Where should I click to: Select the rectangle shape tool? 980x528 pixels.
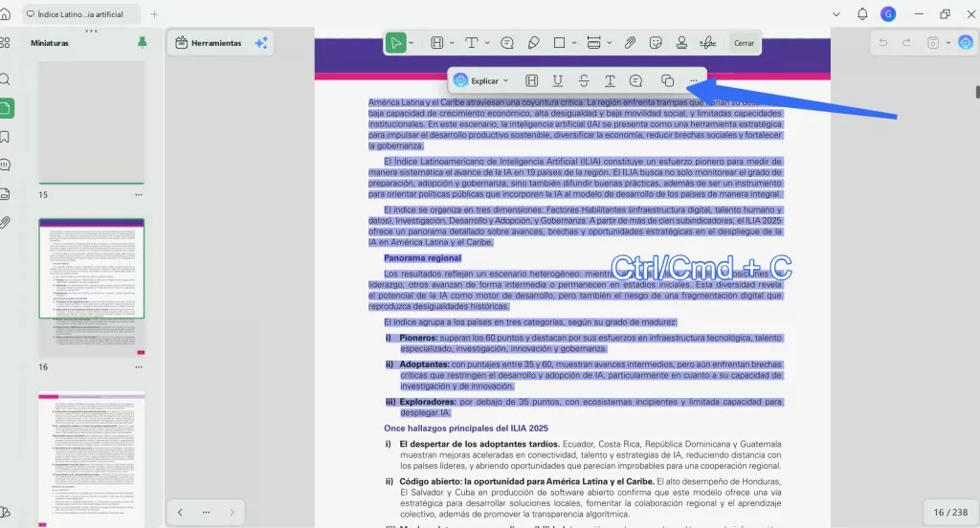559,43
